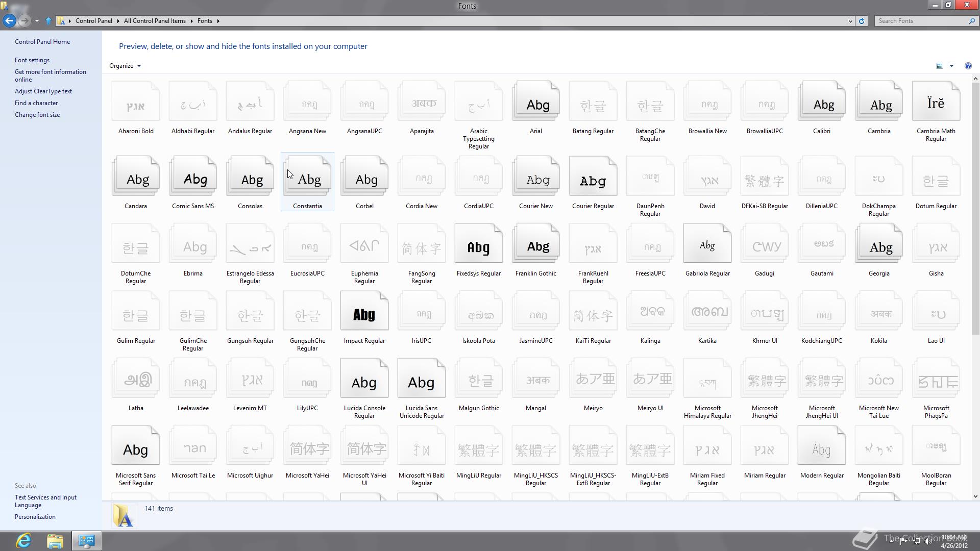Image resolution: width=980 pixels, height=551 pixels.
Task: Open Adjust ClearType text link
Action: [x=43, y=91]
